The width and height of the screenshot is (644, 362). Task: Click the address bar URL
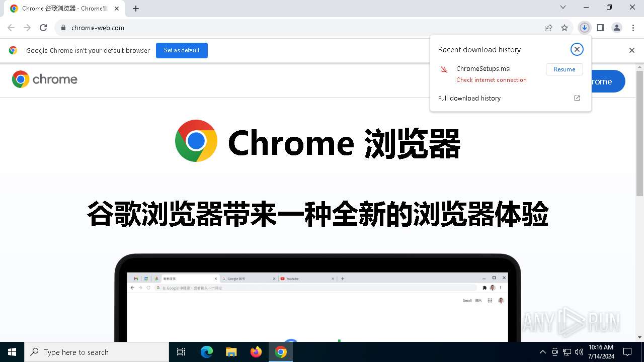point(98,28)
